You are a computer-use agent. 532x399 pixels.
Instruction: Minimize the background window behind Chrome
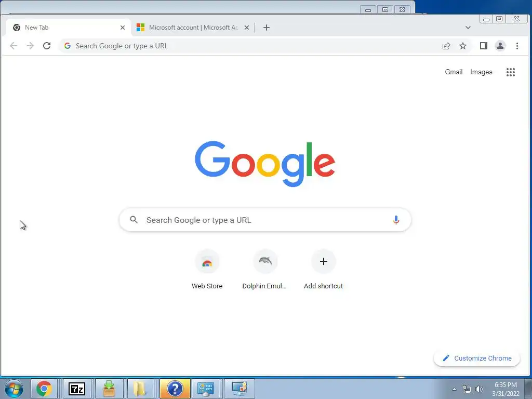368,9
